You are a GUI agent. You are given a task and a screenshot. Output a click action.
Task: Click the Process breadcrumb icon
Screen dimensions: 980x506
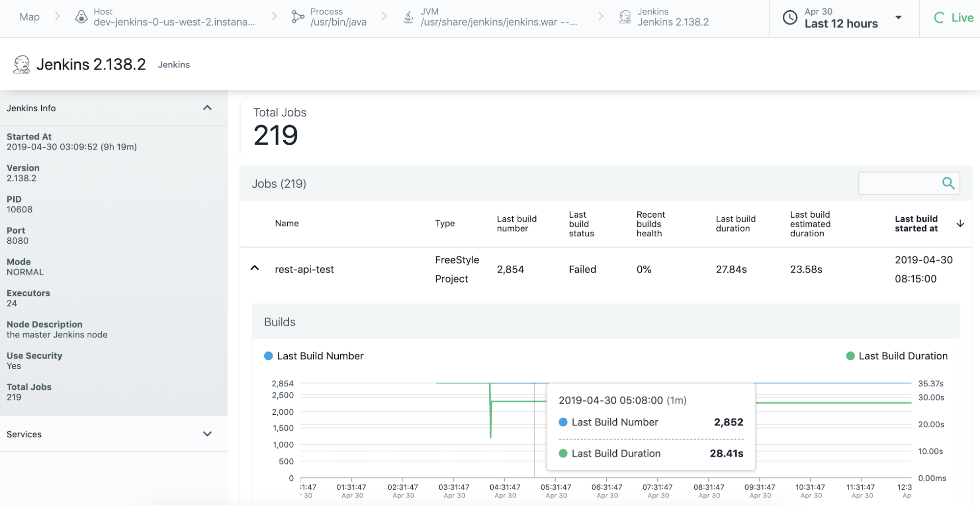298,17
